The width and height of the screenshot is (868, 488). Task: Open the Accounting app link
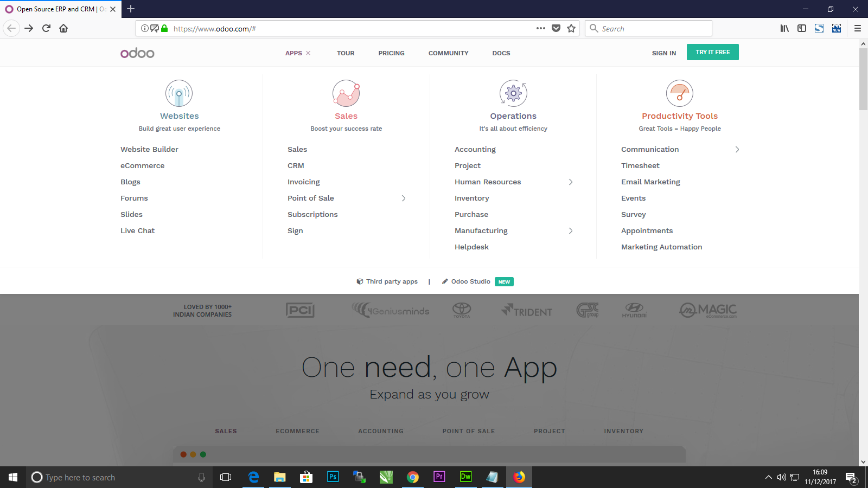tap(475, 150)
